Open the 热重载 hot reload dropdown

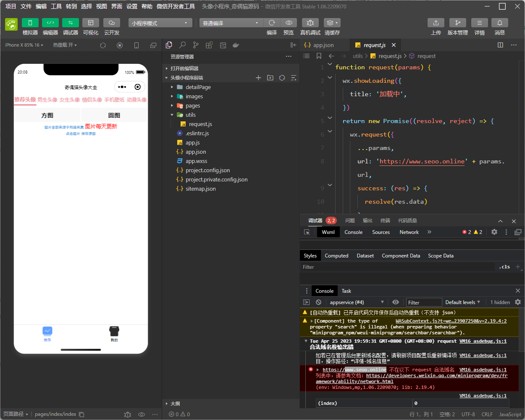[65, 45]
